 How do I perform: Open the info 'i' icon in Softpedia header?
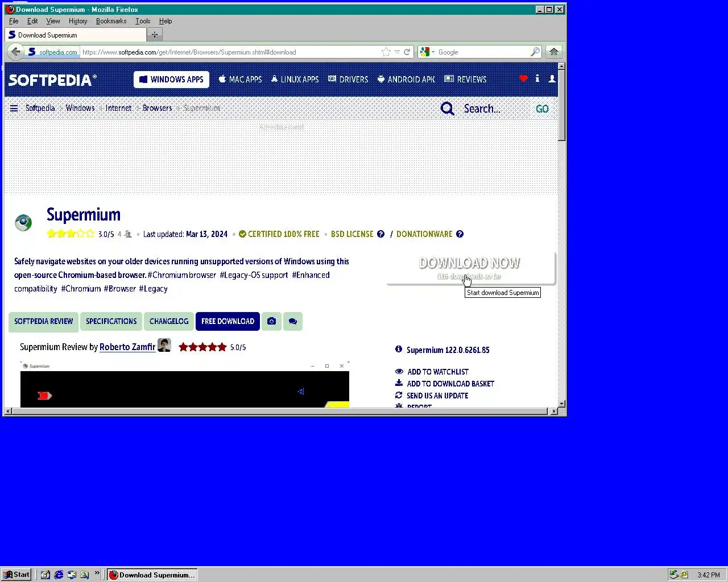[537, 78]
